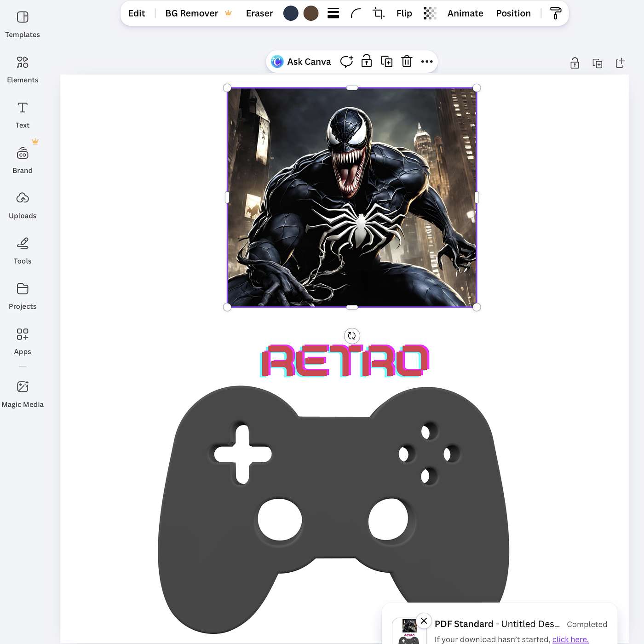Select the Crop tool icon
The image size is (644, 644).
pyautogui.click(x=379, y=13)
